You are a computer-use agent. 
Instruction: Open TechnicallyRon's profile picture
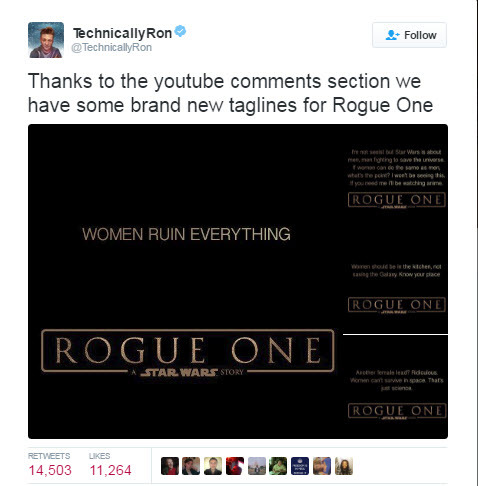pyautogui.click(x=46, y=40)
